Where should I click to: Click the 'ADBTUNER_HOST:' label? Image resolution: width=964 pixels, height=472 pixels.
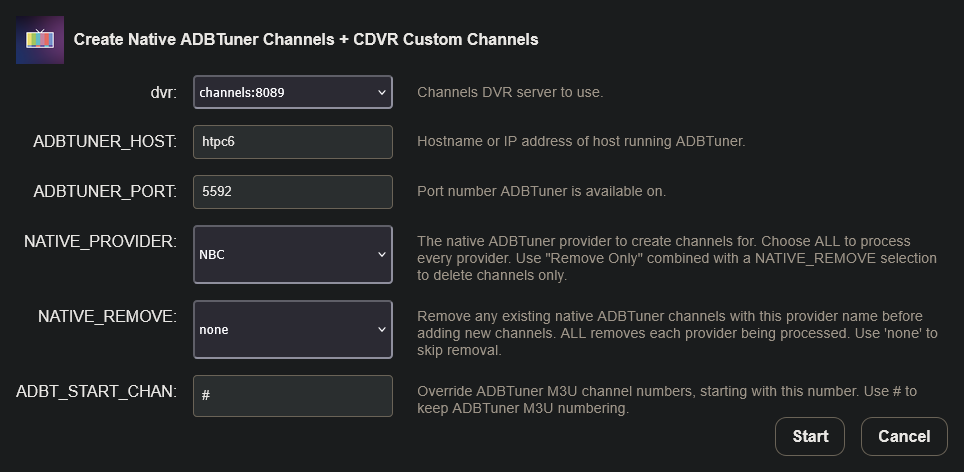click(x=105, y=141)
